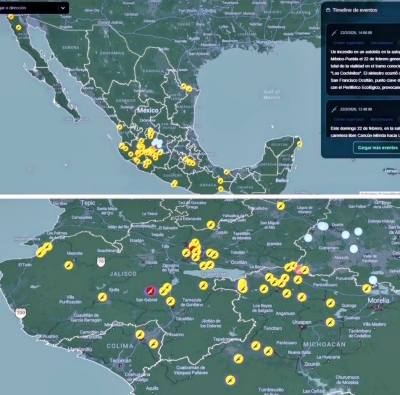Select Narcobloqueos tag on first event

[382, 43]
